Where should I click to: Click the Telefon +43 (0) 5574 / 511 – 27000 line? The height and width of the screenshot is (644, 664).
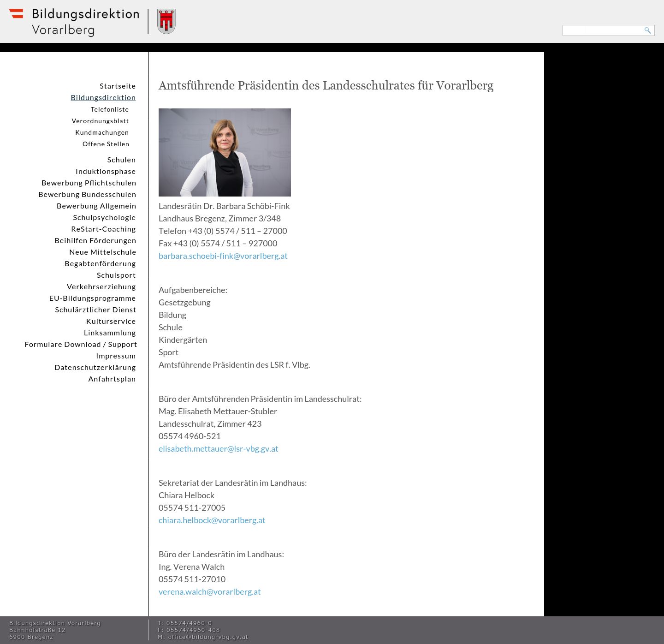point(223,231)
